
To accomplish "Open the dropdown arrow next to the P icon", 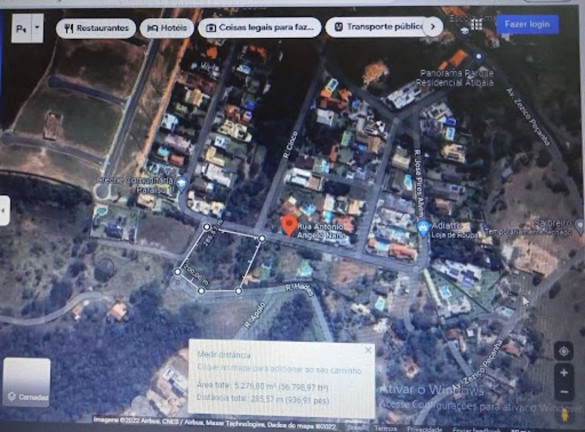I will [x=37, y=28].
